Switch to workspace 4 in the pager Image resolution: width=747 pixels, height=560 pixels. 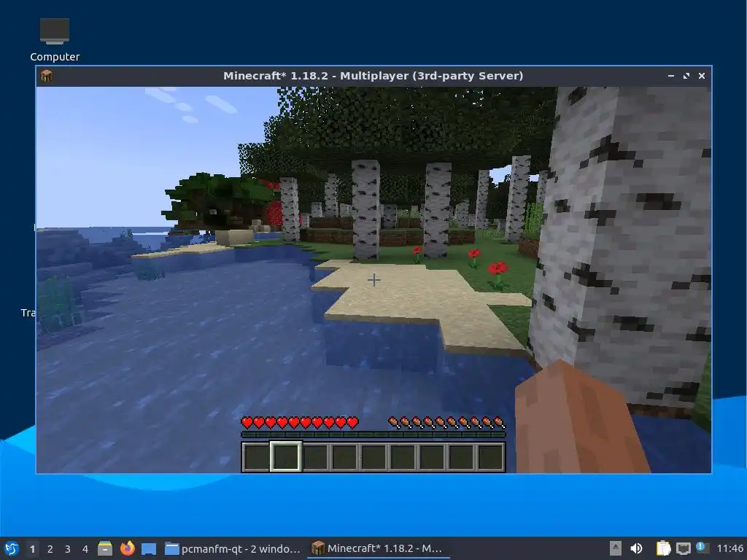(x=85, y=549)
